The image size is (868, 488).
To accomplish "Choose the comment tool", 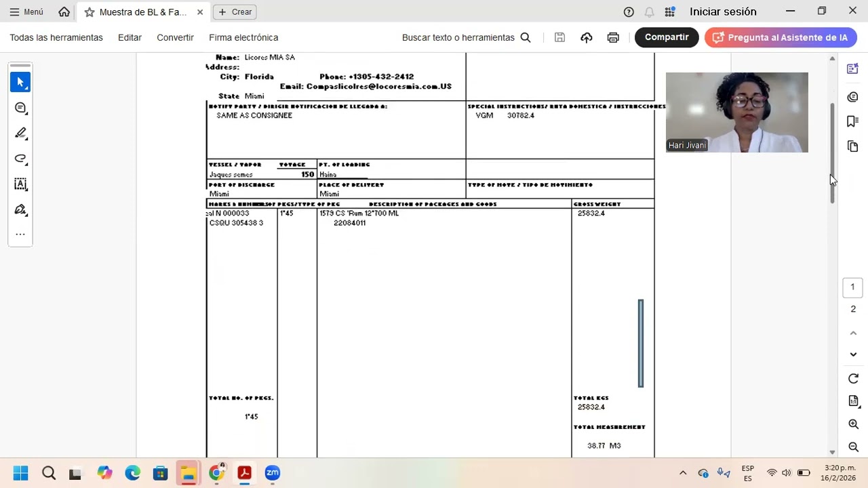I will point(20,108).
